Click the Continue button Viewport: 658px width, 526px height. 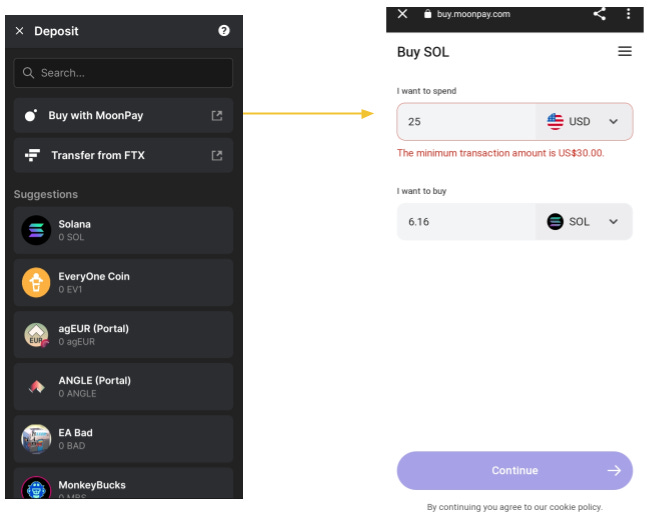click(514, 471)
